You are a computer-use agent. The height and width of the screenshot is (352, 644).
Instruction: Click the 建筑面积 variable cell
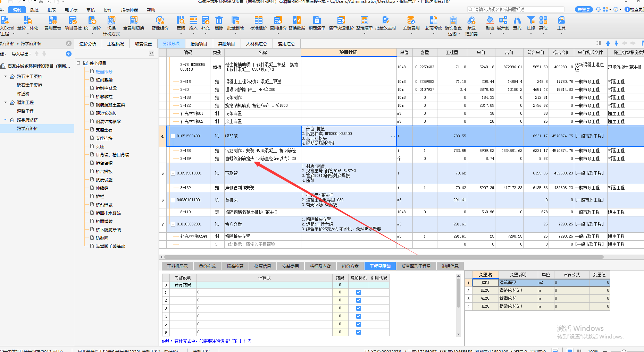pos(518,283)
